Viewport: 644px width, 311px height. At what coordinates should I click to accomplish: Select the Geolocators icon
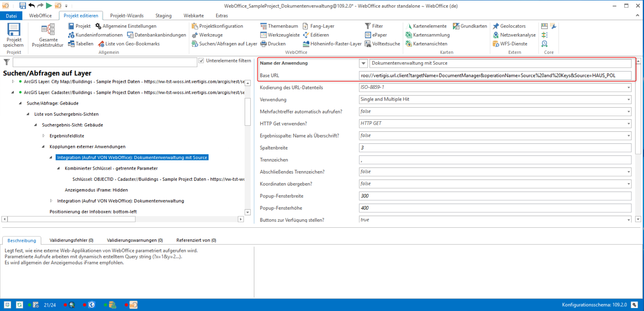click(x=496, y=26)
